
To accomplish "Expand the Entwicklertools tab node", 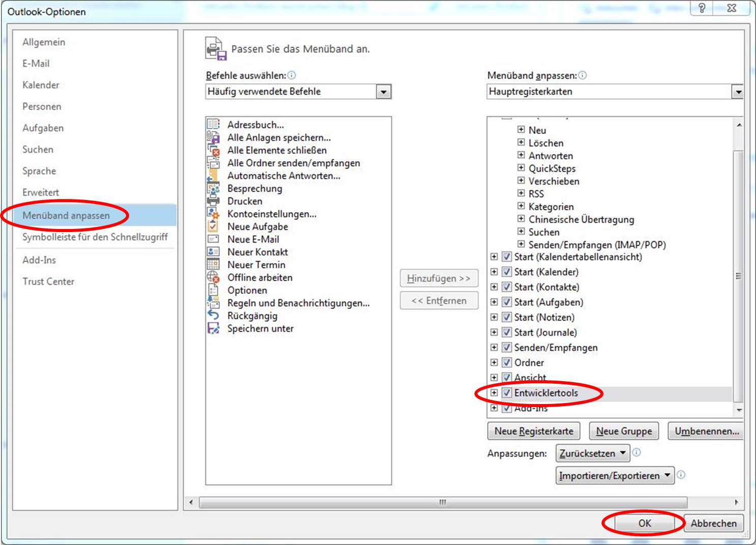I will pyautogui.click(x=494, y=393).
